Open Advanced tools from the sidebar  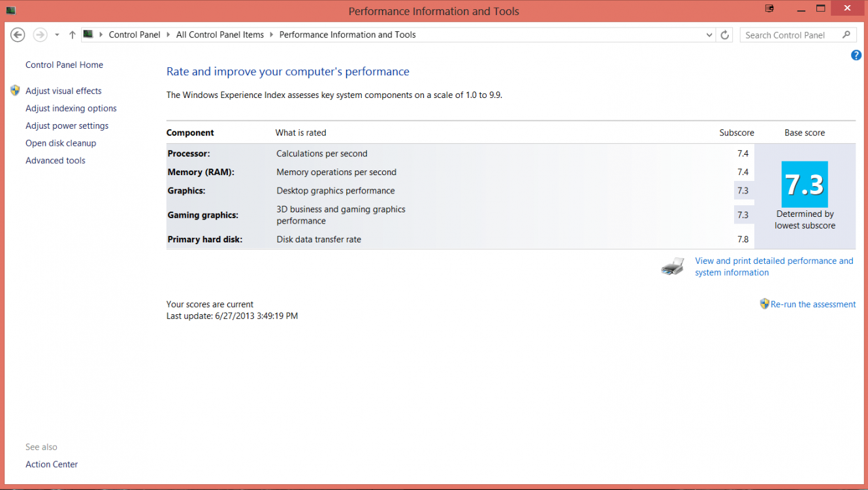[56, 161]
